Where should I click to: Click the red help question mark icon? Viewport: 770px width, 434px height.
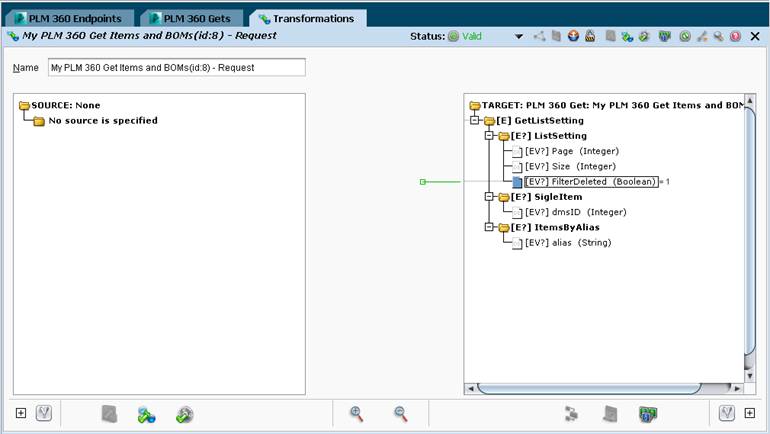[x=735, y=36]
